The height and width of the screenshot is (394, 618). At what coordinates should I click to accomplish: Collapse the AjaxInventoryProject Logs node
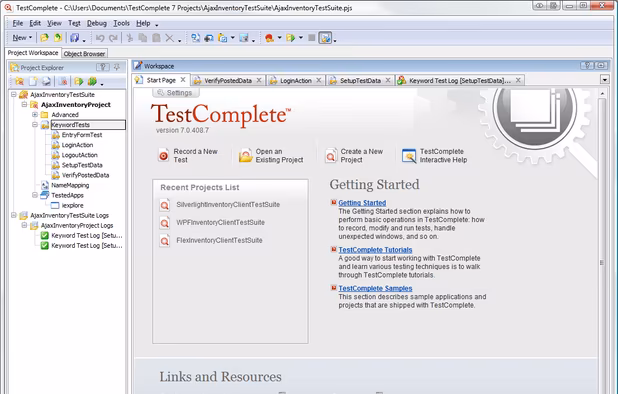tap(24, 225)
